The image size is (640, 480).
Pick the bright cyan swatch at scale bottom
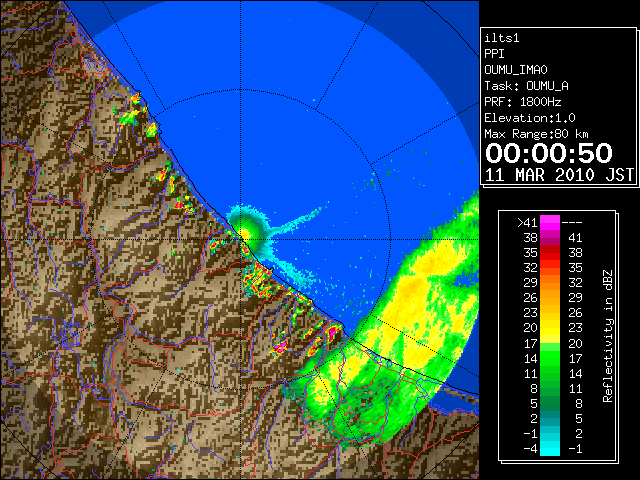pyautogui.click(x=550, y=448)
